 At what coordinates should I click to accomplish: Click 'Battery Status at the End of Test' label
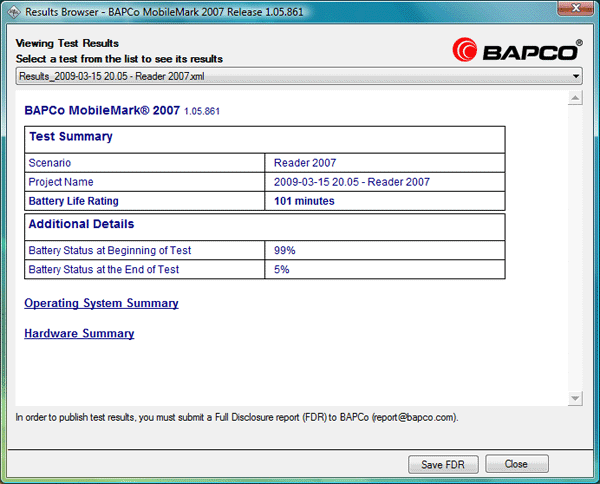(104, 269)
